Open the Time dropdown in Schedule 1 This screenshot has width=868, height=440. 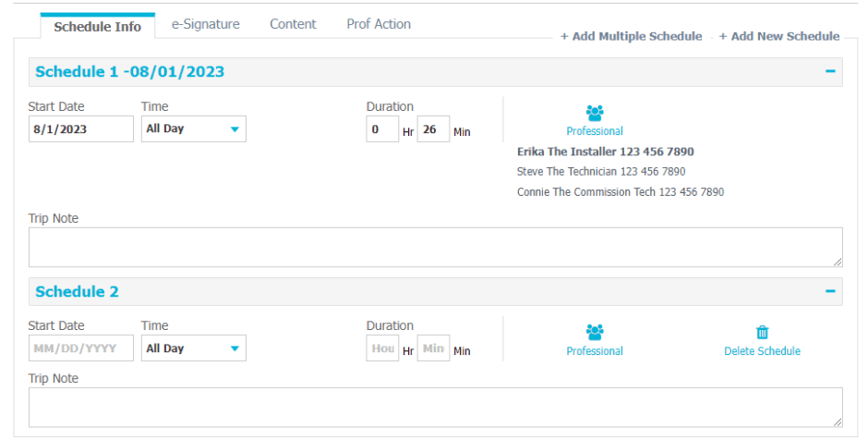(193, 129)
